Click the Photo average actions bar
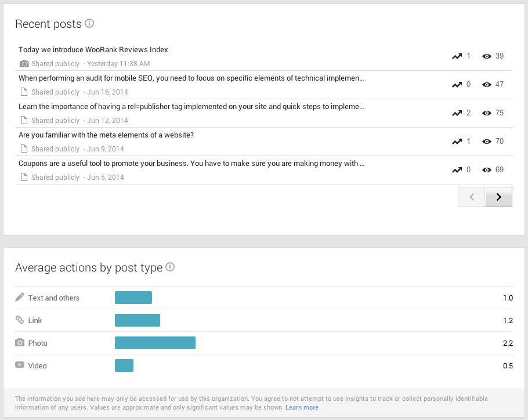The width and height of the screenshot is (528, 420). (155, 342)
